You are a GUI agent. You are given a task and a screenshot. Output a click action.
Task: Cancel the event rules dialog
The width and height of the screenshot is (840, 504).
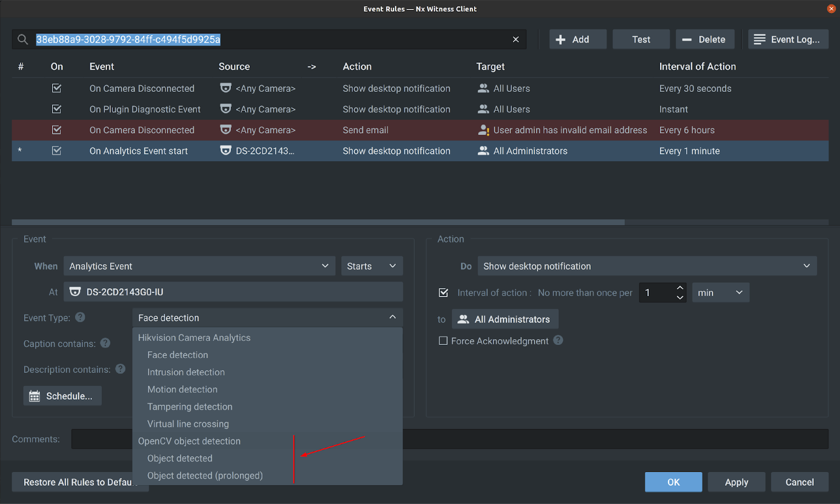(x=800, y=482)
